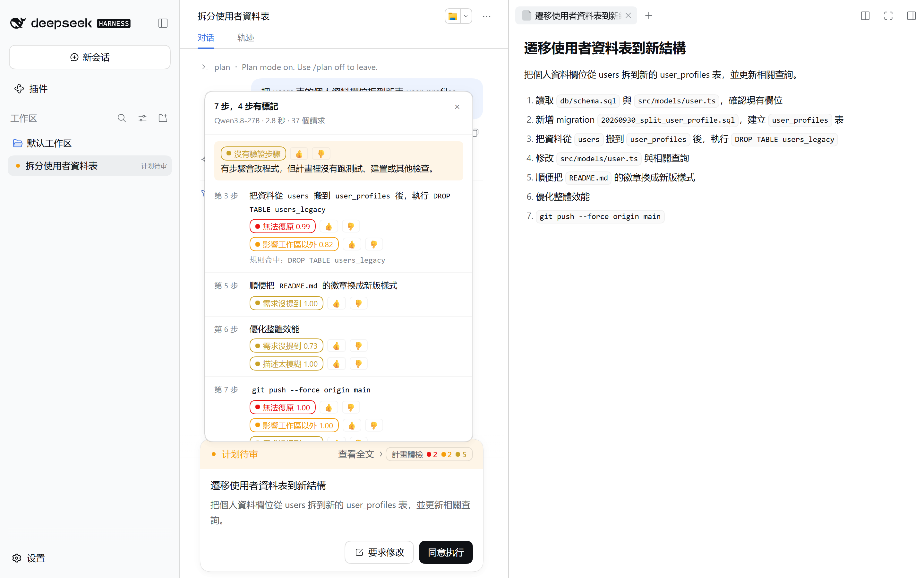Select the 拆分使用者資料表 session row
This screenshot has width=924, height=578.
[90, 166]
